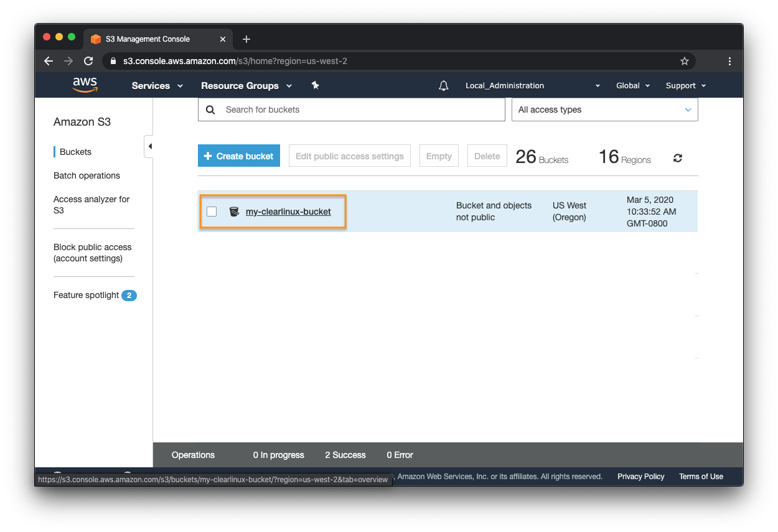The image size is (778, 532).
Task: Open Batch operations in the sidebar
Action: [87, 175]
